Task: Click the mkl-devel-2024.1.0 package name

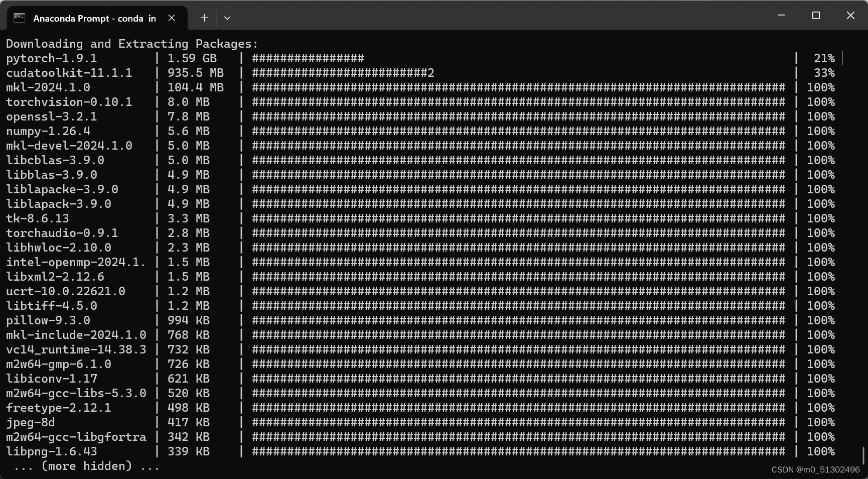Action: tap(69, 146)
